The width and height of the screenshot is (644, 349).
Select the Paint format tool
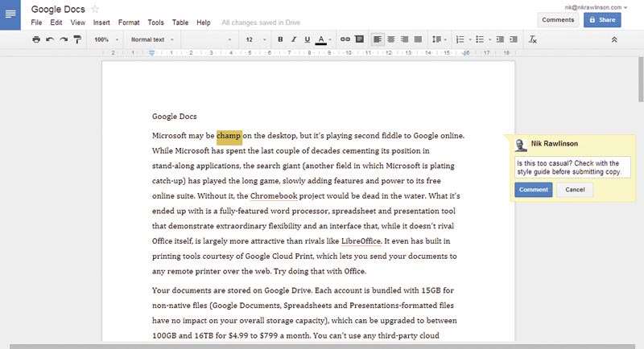point(76,39)
